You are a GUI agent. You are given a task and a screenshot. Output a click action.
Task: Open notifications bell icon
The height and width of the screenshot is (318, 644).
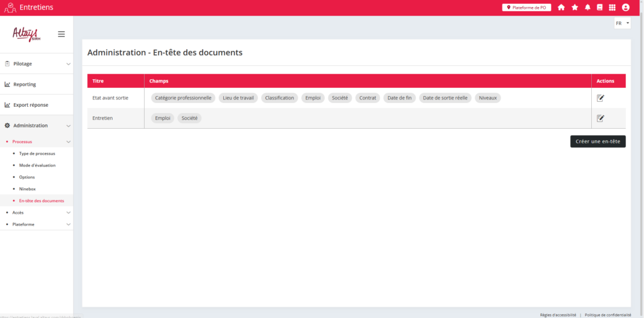(x=587, y=8)
